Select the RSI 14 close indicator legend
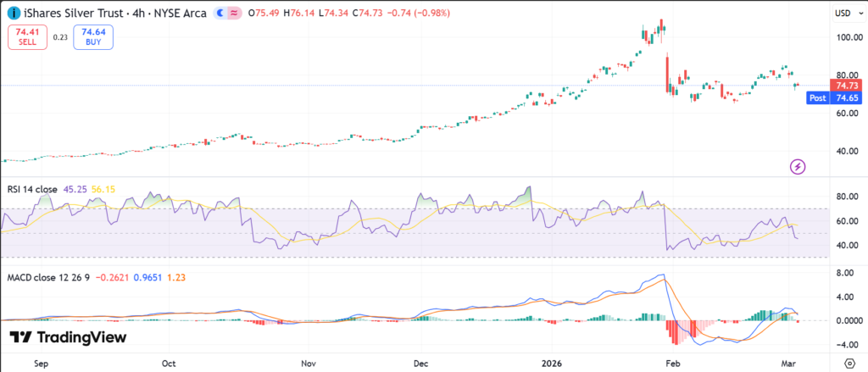The height and width of the screenshot is (372, 868). [x=31, y=190]
